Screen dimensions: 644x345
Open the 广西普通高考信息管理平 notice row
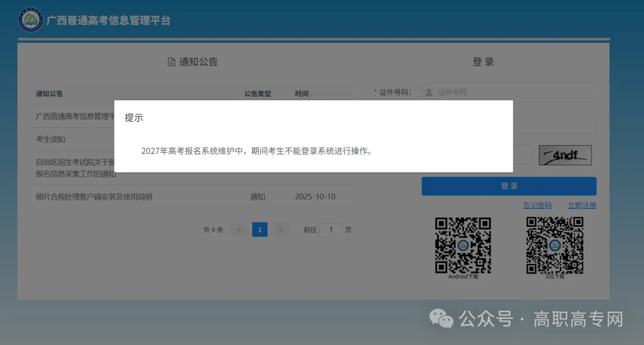[75, 116]
